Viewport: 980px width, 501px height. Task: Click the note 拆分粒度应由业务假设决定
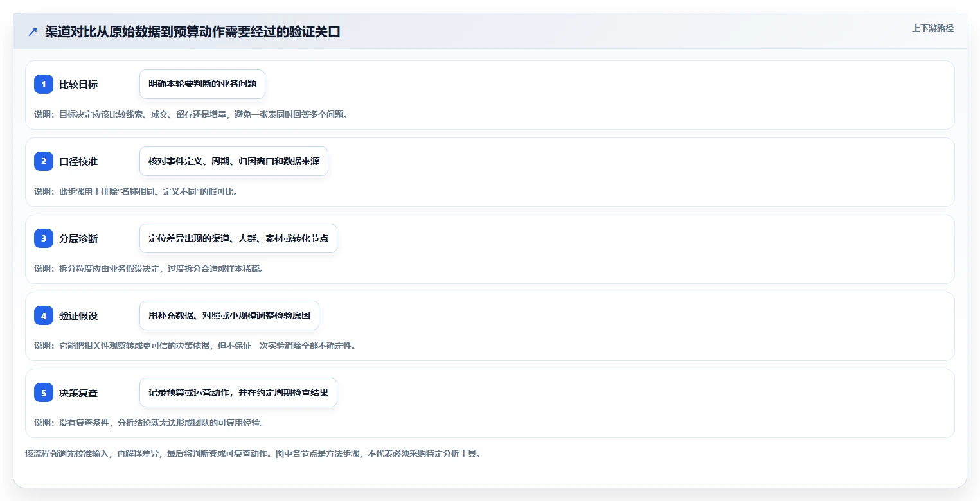[x=149, y=268]
